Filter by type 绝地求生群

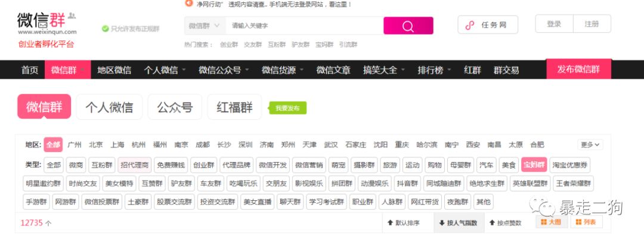(487, 184)
